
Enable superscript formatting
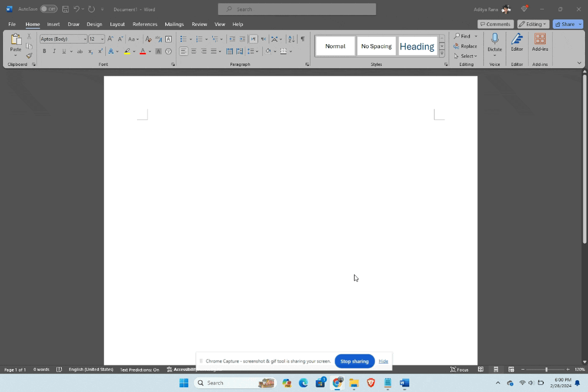pyautogui.click(x=100, y=51)
